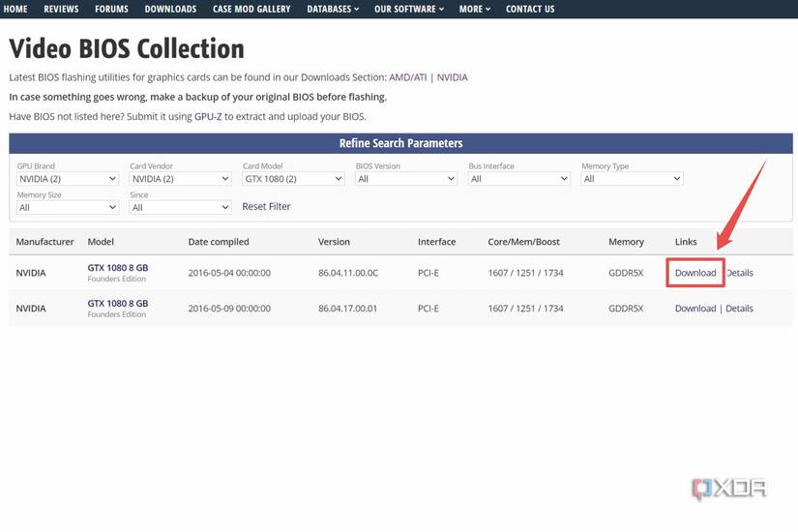Expand the OUR SOFTWARE menu
798x532 pixels.
[409, 9]
